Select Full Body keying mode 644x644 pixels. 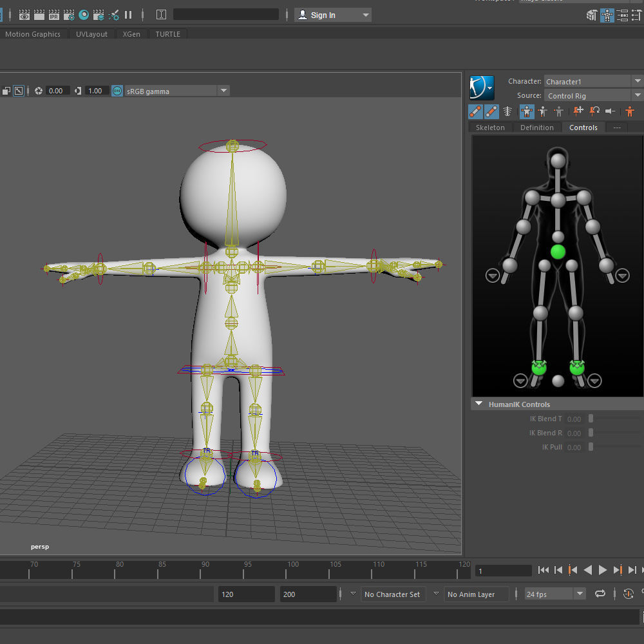527,111
